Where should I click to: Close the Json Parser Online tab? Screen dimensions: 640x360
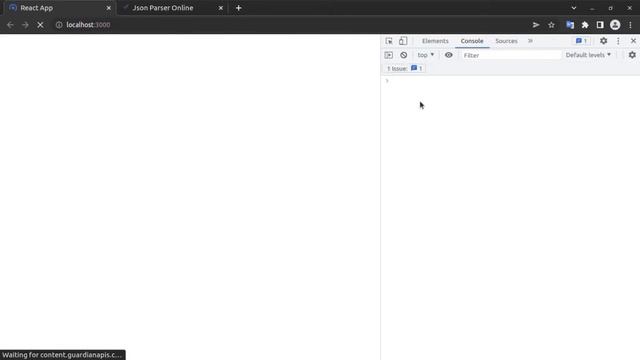pos(220,8)
